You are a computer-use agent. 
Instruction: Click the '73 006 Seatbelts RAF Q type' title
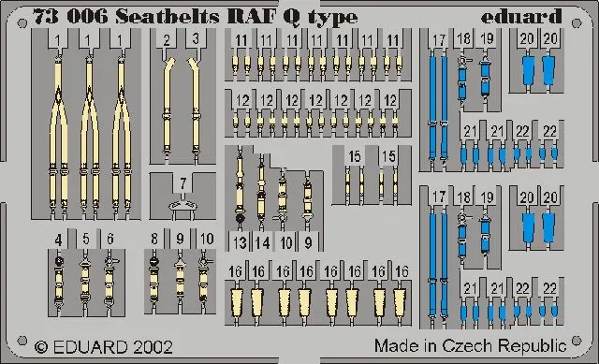pos(196,17)
